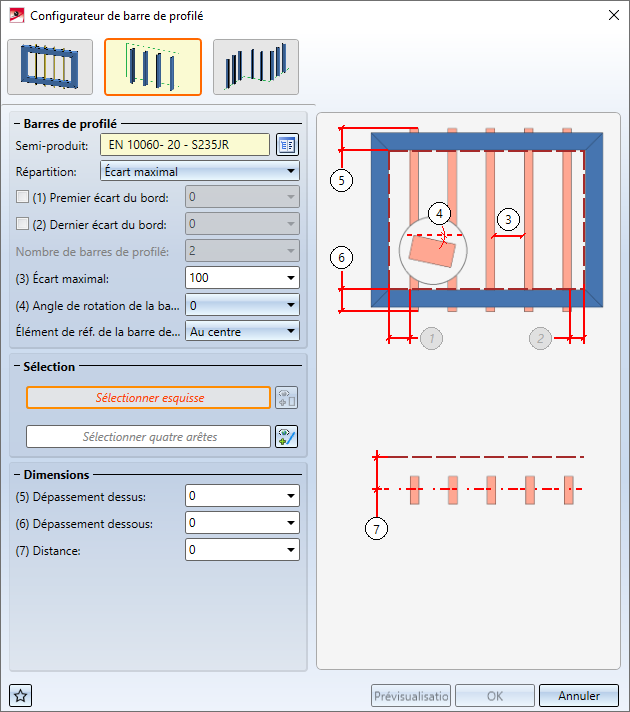Click the Semi-produit field EN 10060- 20 - S235JR
The image size is (630, 712).
[185, 145]
